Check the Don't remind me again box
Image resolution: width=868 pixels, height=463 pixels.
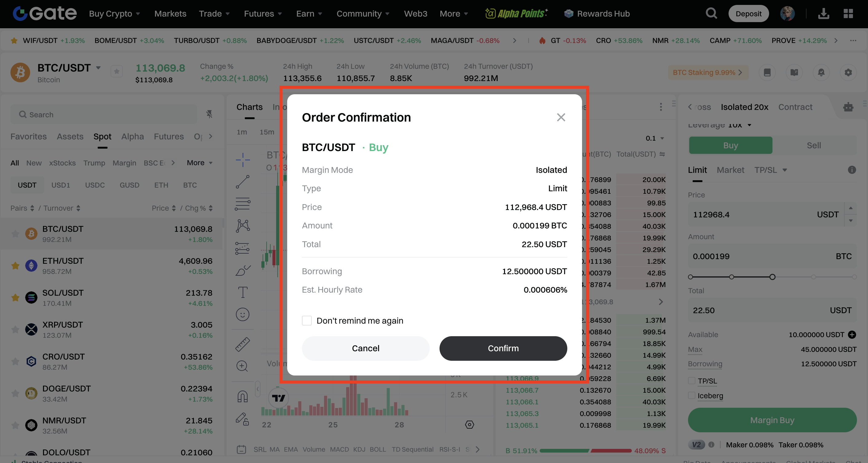[x=307, y=321]
